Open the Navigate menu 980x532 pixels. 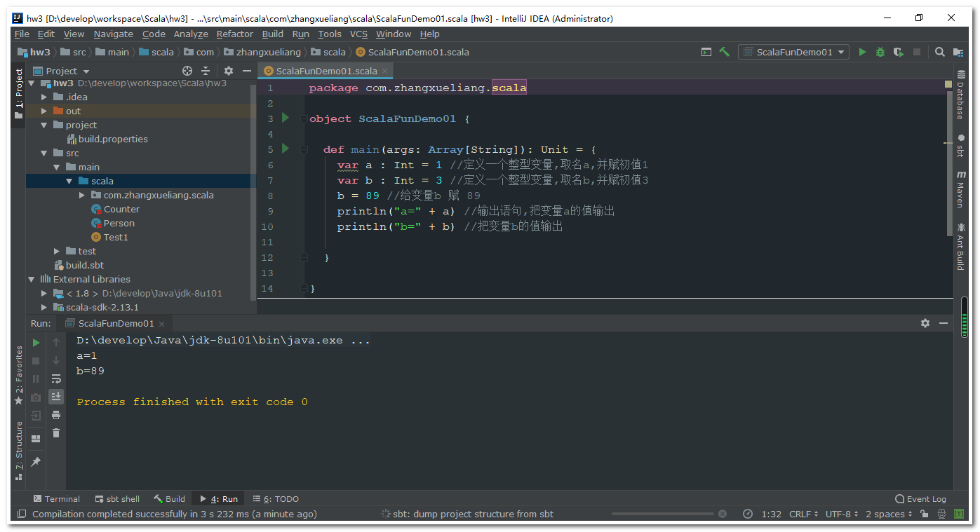[113, 34]
